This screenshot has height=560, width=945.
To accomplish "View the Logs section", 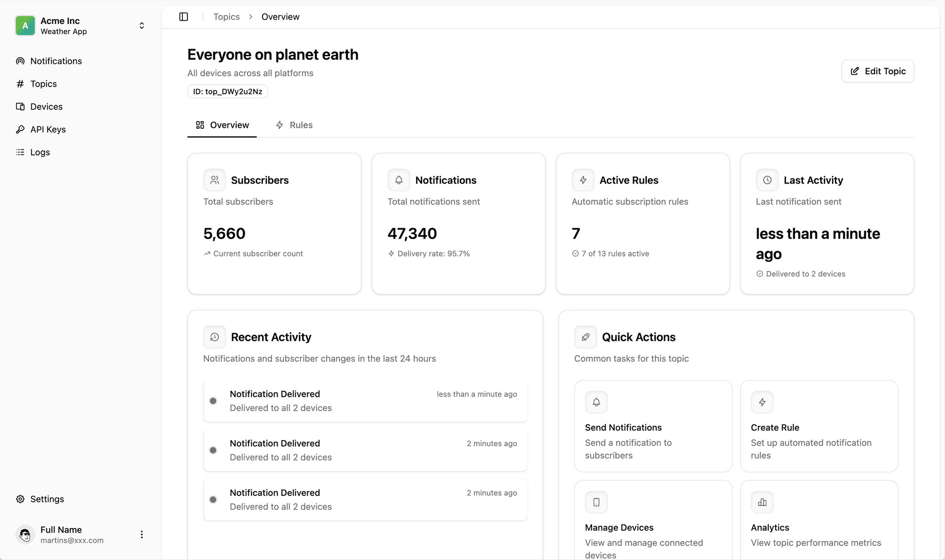I will pos(40,152).
